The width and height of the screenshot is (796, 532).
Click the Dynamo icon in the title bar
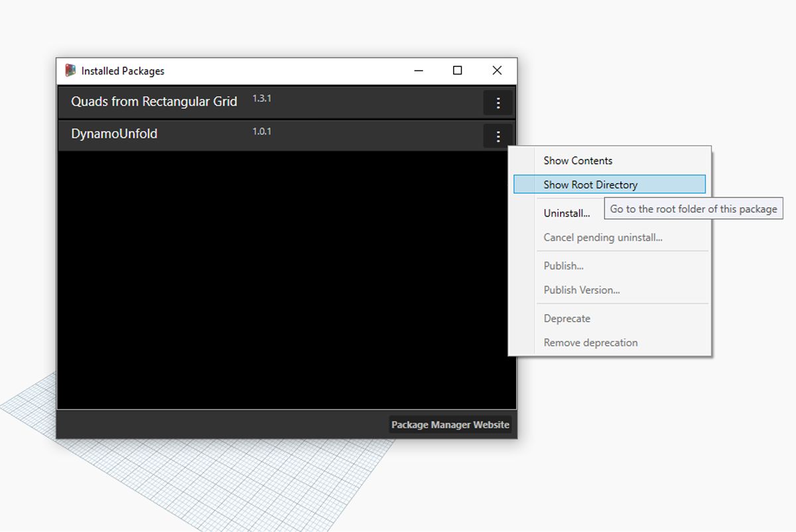point(70,71)
